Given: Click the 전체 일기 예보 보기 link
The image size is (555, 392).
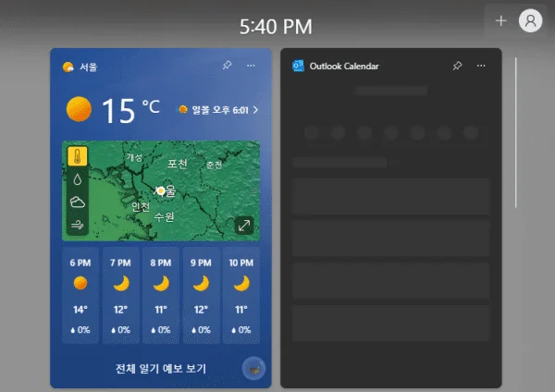Looking at the screenshot, I should coord(161,369).
